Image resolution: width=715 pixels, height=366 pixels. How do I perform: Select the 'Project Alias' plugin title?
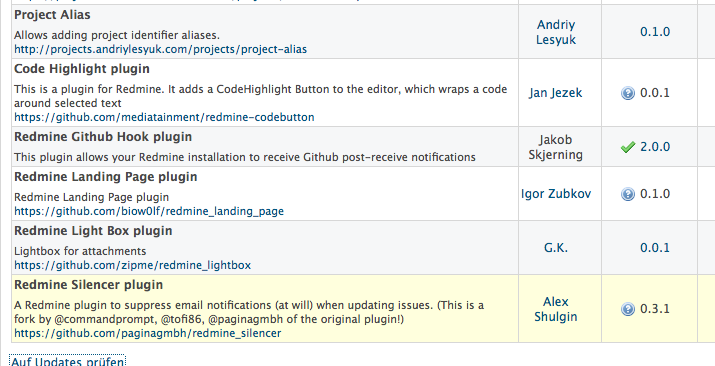click(x=52, y=15)
